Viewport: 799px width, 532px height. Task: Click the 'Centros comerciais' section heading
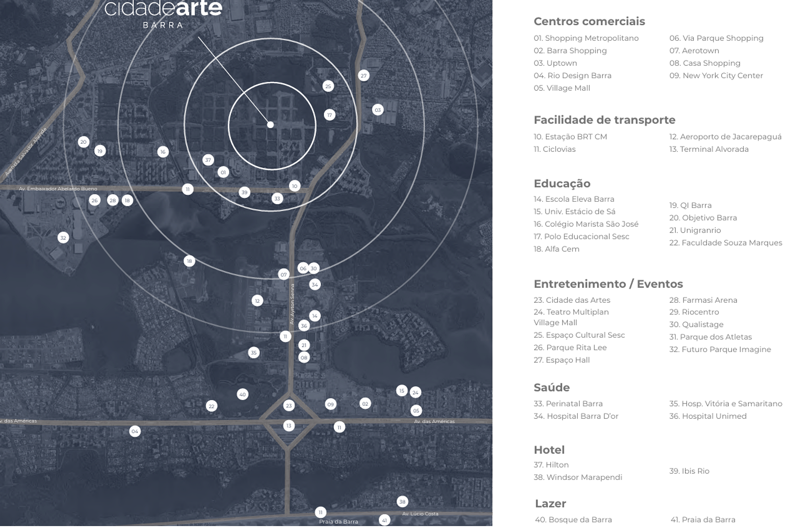pyautogui.click(x=589, y=21)
